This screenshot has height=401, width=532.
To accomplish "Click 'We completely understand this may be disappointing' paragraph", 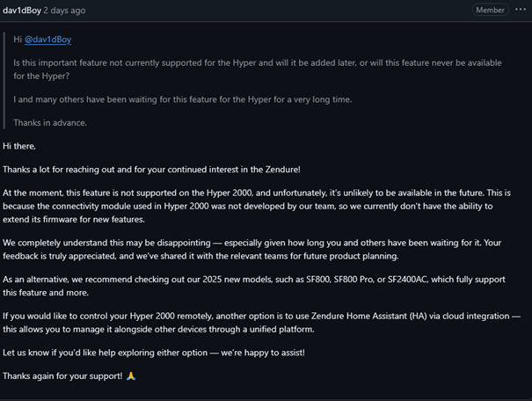I will 252,250.
